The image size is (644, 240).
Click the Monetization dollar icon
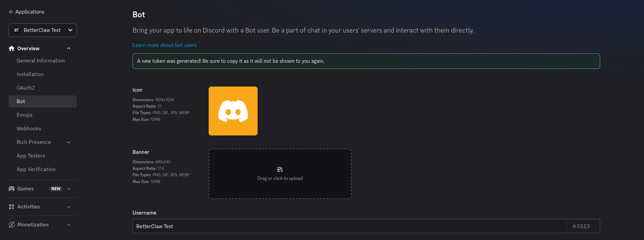click(12, 225)
